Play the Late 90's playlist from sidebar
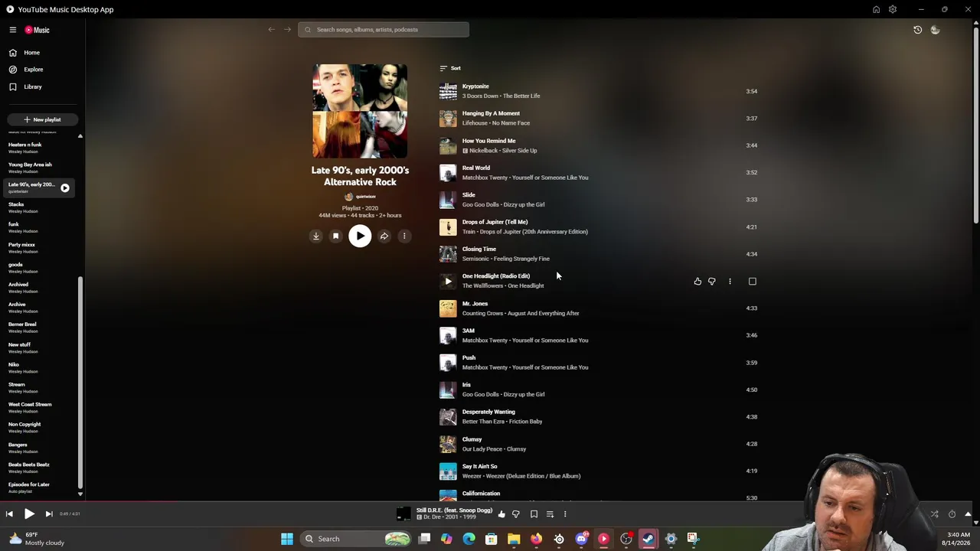 pos(65,188)
